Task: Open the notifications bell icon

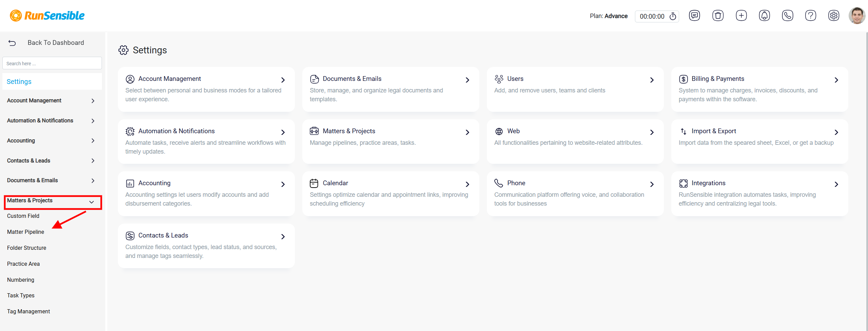Action: pos(764,16)
